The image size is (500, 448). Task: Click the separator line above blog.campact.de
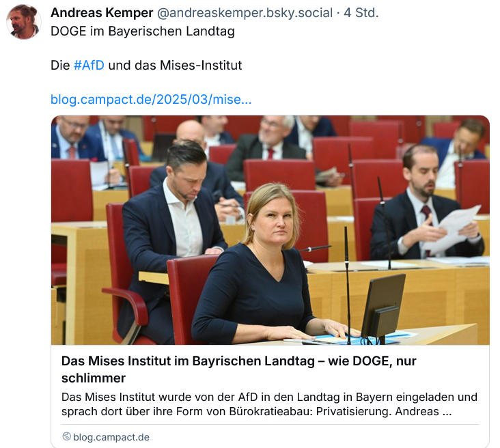coord(270,424)
